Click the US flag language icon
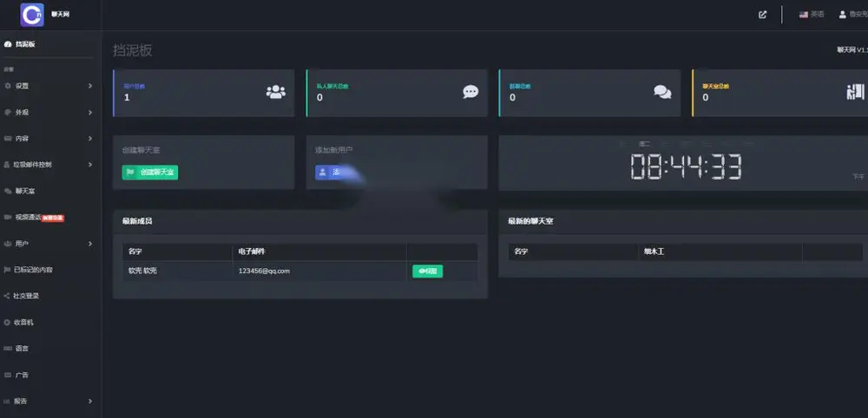 point(804,15)
